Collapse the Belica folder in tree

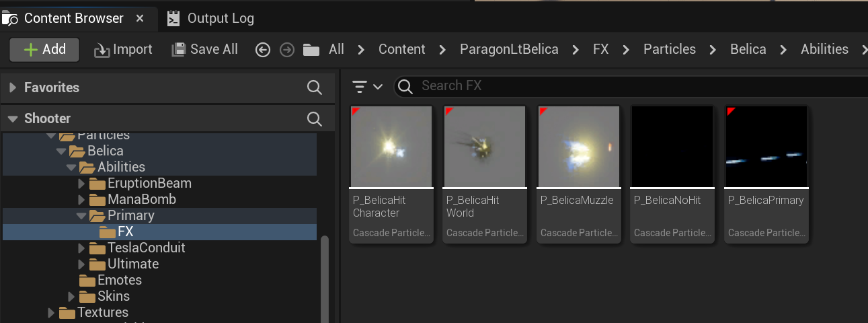(x=62, y=151)
